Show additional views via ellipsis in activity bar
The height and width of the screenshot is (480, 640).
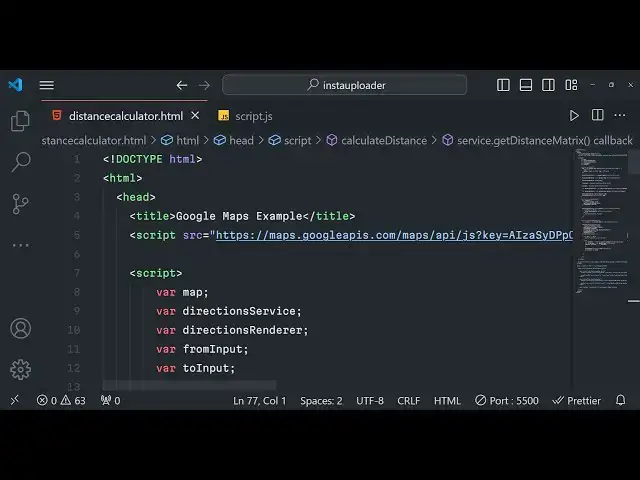pyautogui.click(x=20, y=245)
